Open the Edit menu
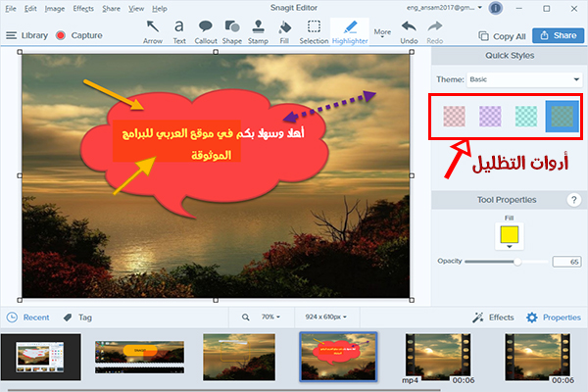The height and width of the screenshot is (392, 588). pyautogui.click(x=30, y=9)
